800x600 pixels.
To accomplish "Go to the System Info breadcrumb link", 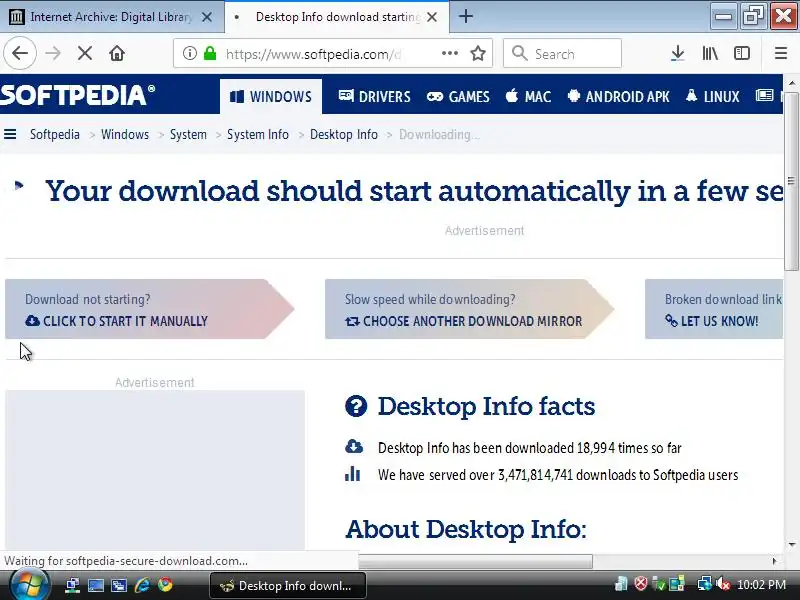I will click(258, 135).
